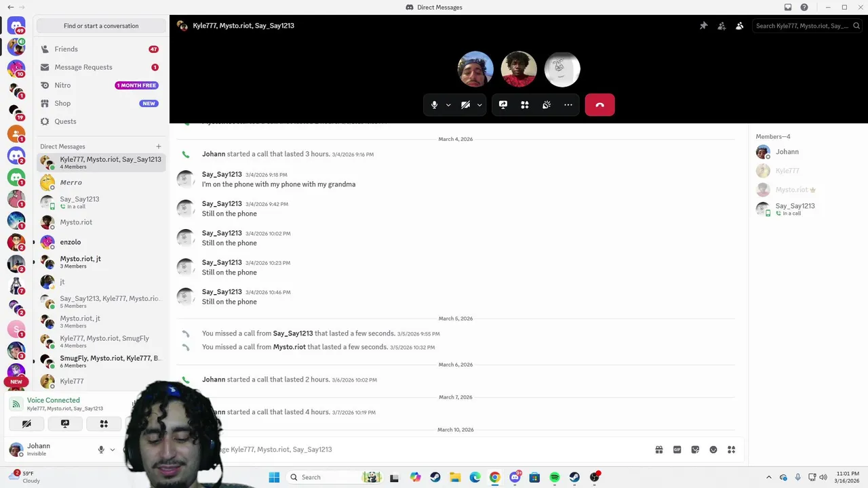Open Spotify from the taskbar
868x488 pixels.
tap(555, 477)
